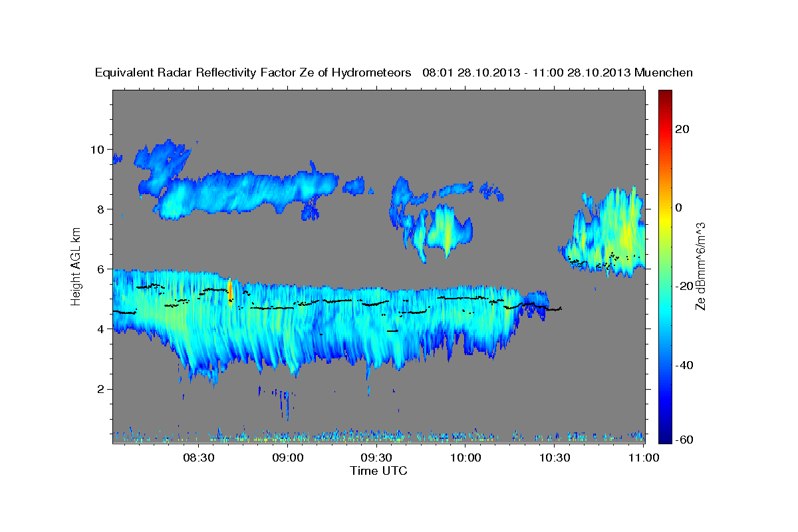Click the 08:30 time tick label

199,458
